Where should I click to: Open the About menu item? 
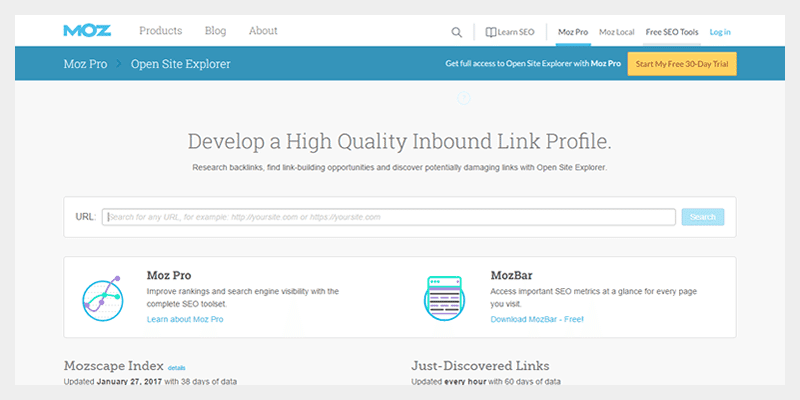pyautogui.click(x=263, y=31)
